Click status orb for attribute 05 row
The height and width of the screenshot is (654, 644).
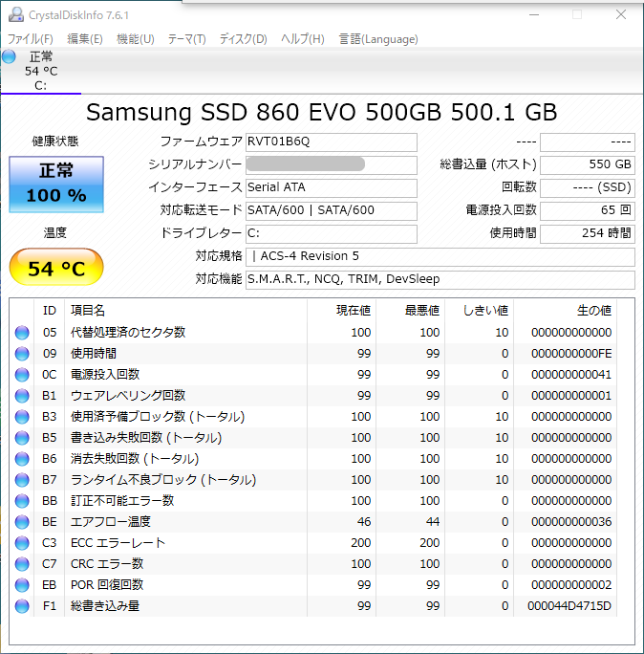(22, 333)
